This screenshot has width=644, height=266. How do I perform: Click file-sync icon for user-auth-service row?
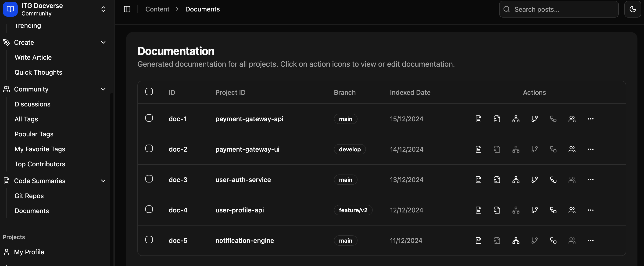tap(497, 180)
